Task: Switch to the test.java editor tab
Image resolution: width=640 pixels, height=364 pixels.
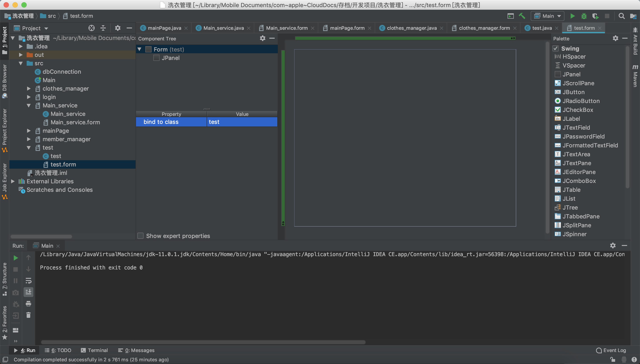Action: pos(542,28)
